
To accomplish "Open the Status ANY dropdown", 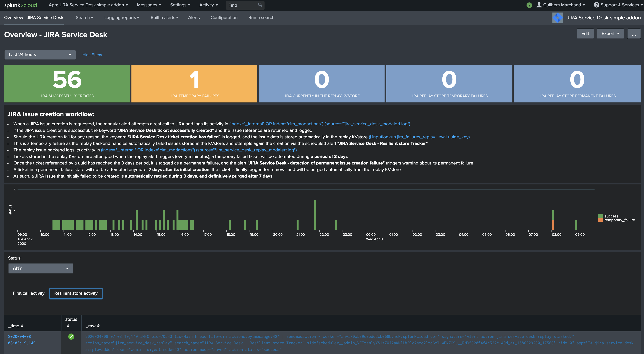I will [41, 268].
